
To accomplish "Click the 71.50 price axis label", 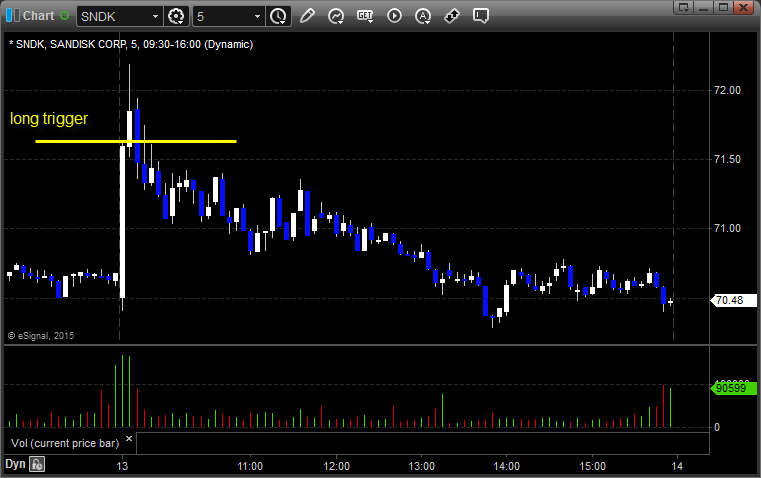I will tap(727, 159).
